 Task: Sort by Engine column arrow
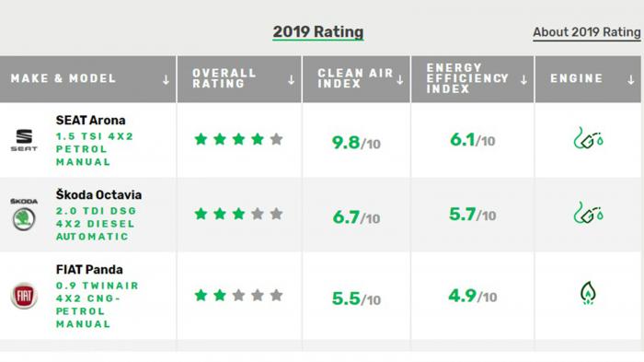tap(631, 80)
